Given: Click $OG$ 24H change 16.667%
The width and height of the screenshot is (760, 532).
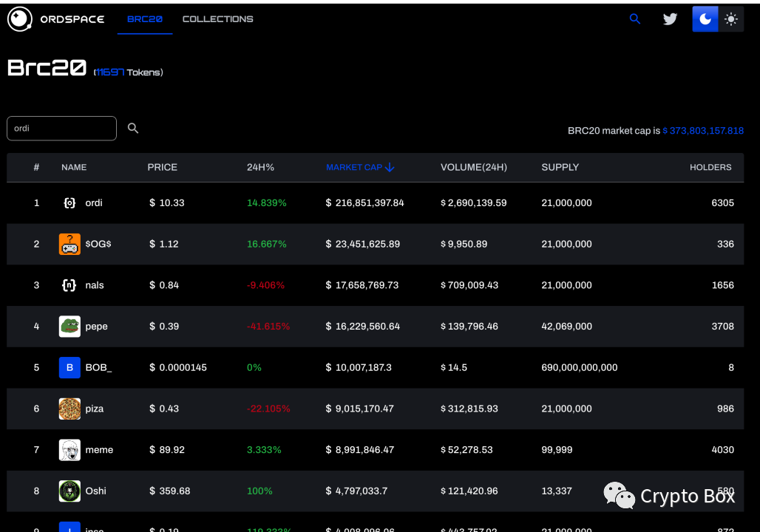Looking at the screenshot, I should [x=267, y=244].
